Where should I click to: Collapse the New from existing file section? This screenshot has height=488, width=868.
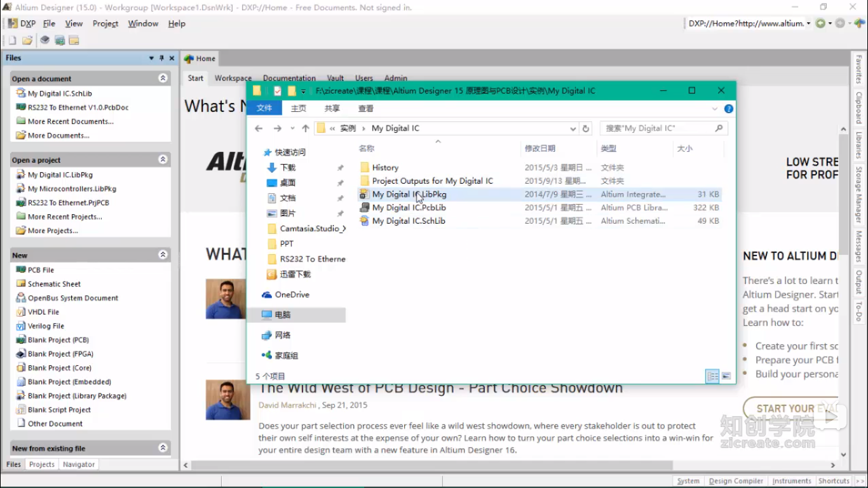tap(163, 448)
